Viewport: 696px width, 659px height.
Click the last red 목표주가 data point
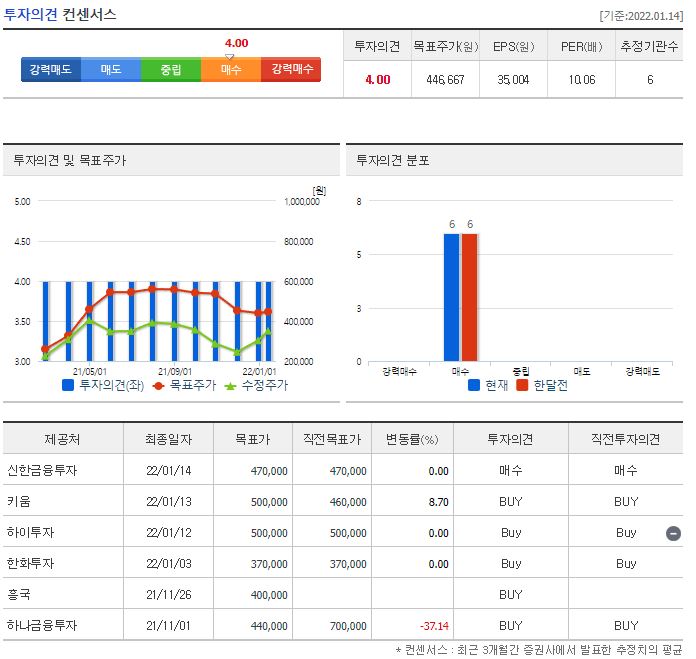[x=268, y=312]
